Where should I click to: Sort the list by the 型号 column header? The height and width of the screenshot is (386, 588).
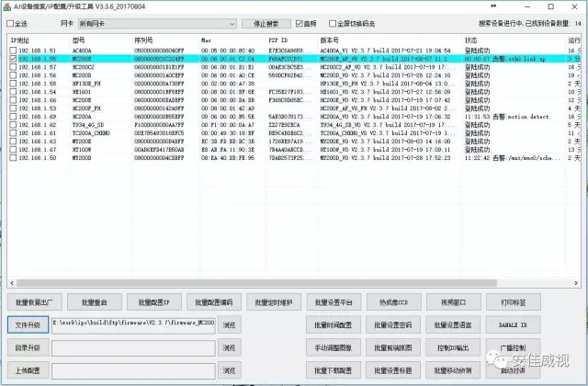click(x=101, y=40)
